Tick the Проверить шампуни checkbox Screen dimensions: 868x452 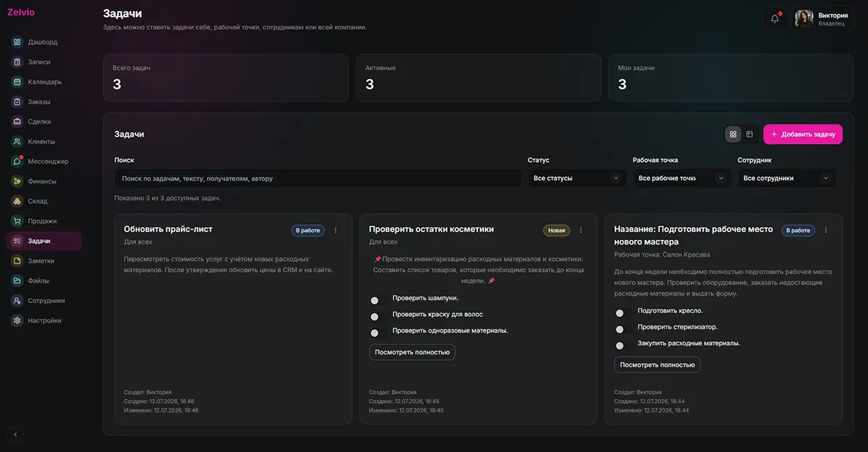(x=375, y=300)
